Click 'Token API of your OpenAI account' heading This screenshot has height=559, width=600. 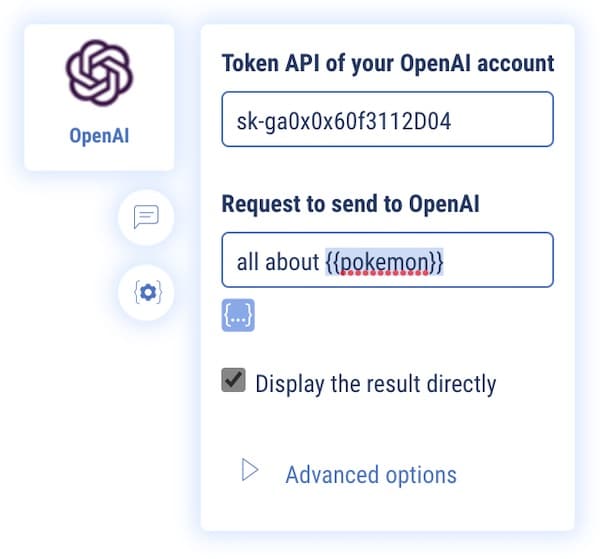(x=387, y=63)
